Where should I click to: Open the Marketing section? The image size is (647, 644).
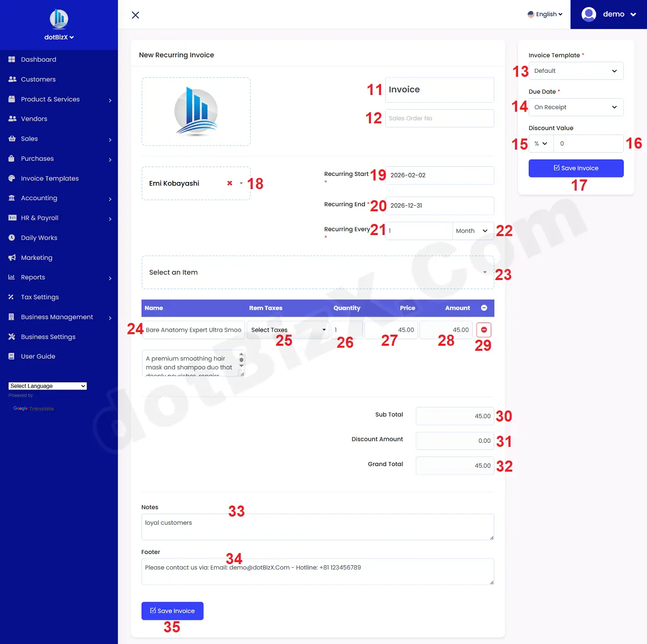pyautogui.click(x=36, y=257)
